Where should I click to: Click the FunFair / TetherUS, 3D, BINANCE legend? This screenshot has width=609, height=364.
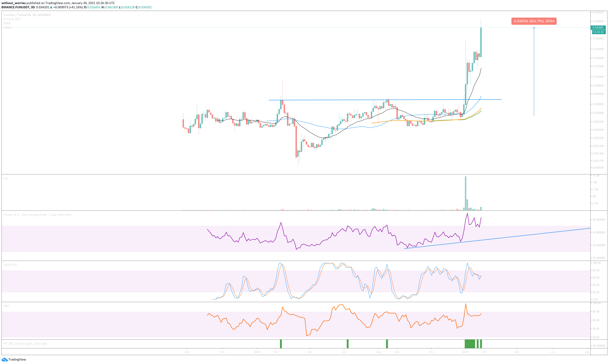(27, 15)
